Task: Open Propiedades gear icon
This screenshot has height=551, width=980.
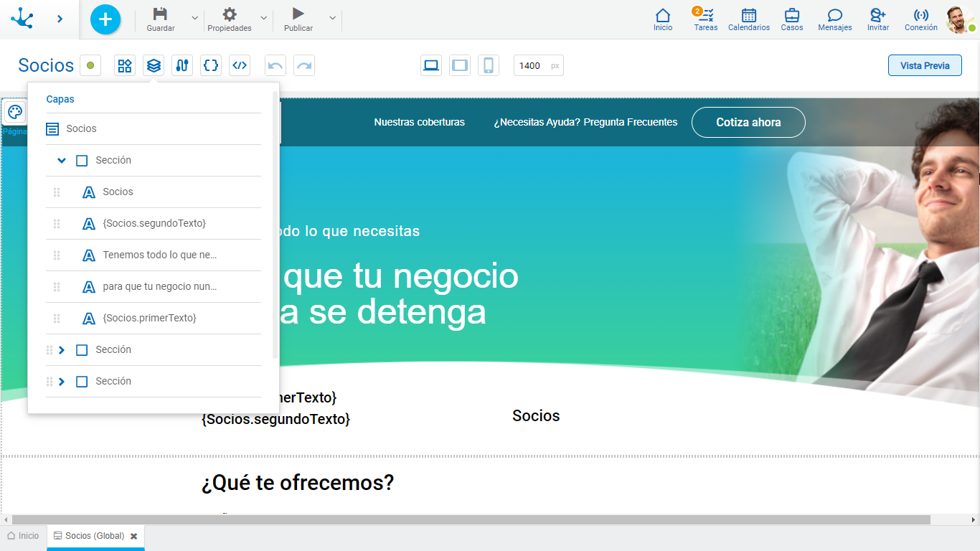Action: [230, 14]
